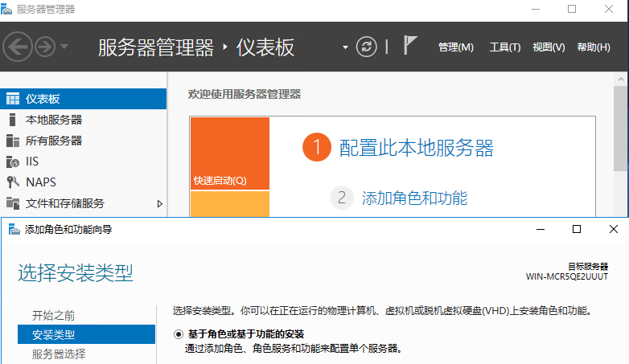Click the back navigation arrow in Server Manager
629x364 pixels.
click(18, 47)
